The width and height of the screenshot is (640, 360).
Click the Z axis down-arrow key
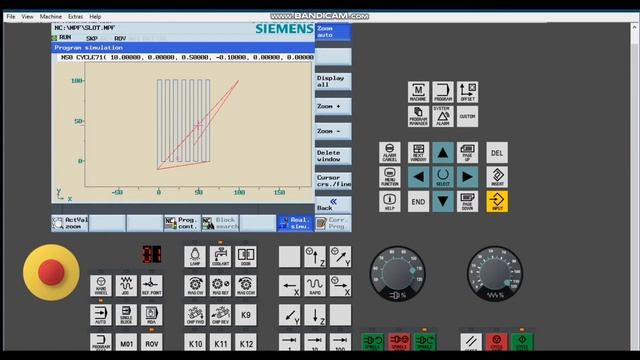pos(315,315)
